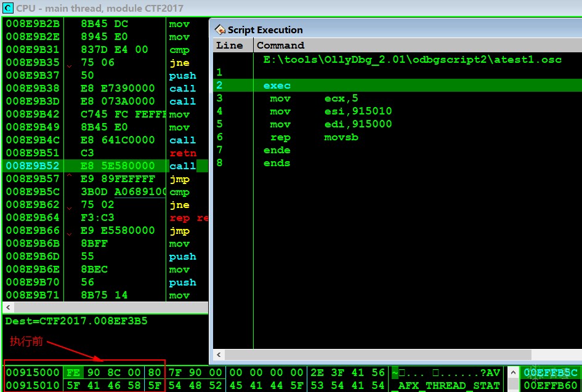This screenshot has width=582, height=392.
Task: Select script line mov ecx,5
Action: [x=397, y=98]
